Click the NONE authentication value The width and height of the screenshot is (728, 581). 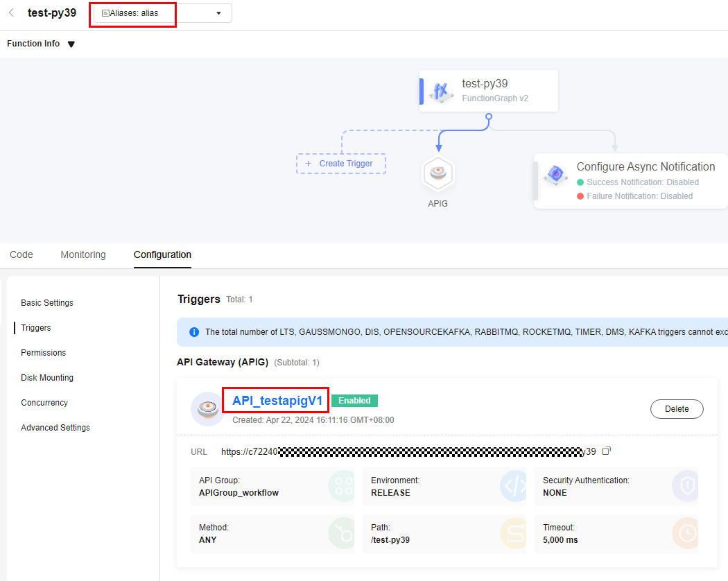click(x=555, y=493)
